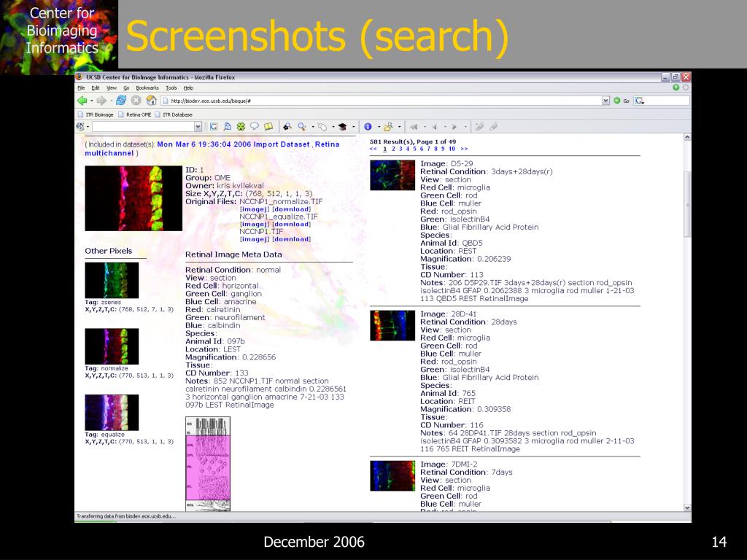Screen dimensions: 747x560
Task: Open the File menu
Action: [x=81, y=88]
